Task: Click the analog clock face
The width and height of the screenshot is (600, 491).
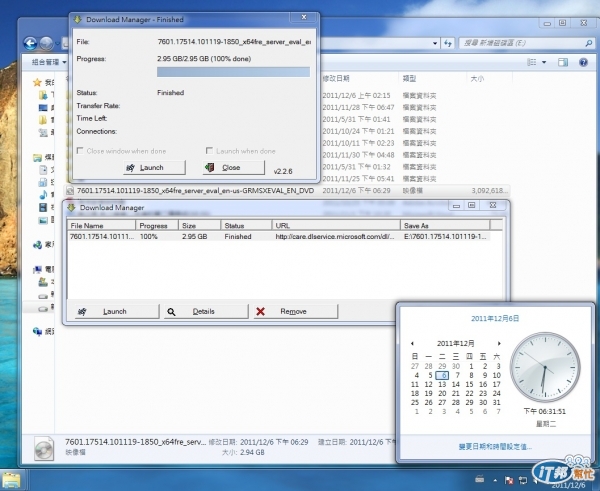Action: pyautogui.click(x=545, y=367)
